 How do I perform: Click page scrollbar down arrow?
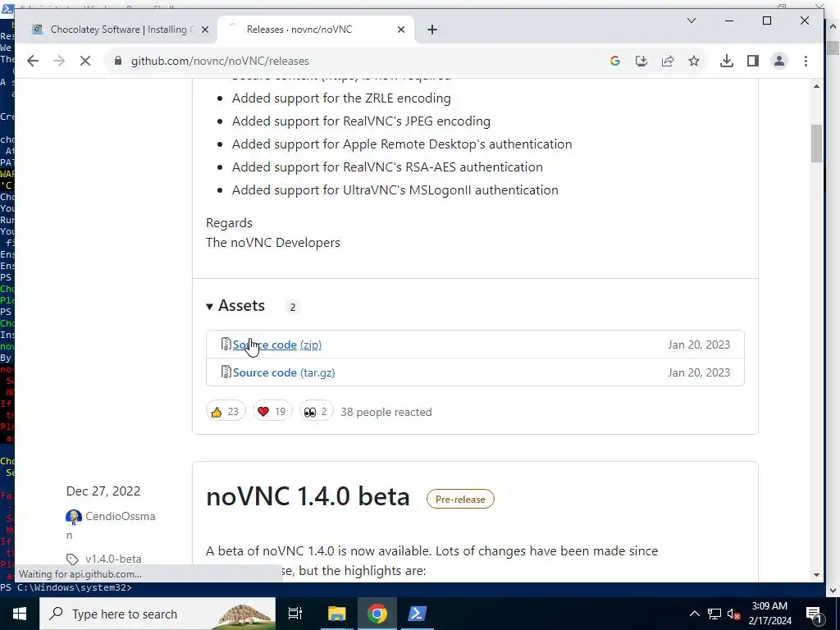[x=816, y=575]
